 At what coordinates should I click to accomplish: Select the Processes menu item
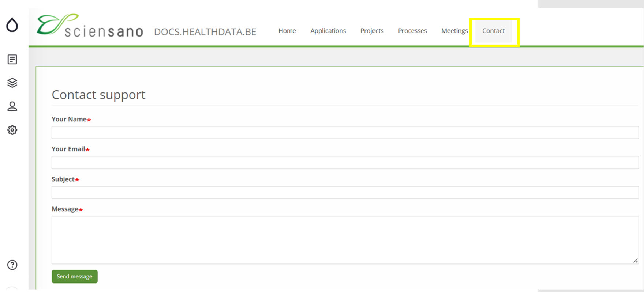click(x=412, y=31)
